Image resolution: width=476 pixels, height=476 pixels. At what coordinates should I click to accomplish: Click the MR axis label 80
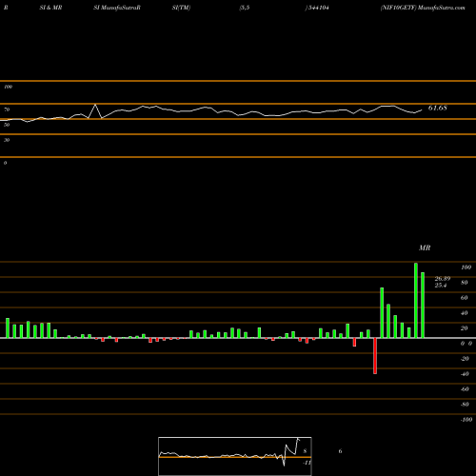(x=465, y=283)
